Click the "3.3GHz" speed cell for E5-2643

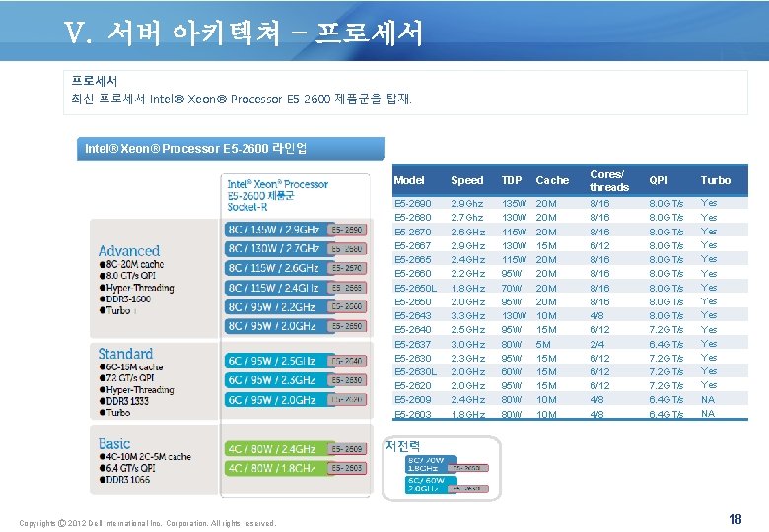[468, 316]
